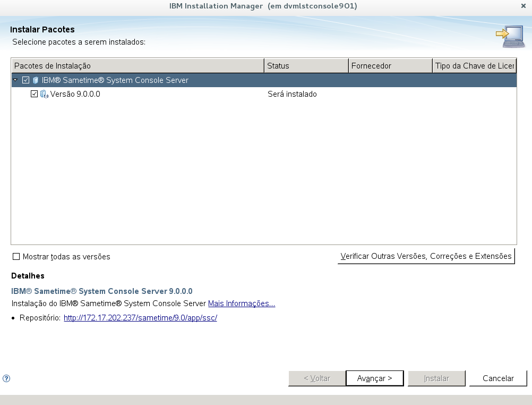Click the Avançar button
The image size is (532, 405).
pyautogui.click(x=374, y=378)
